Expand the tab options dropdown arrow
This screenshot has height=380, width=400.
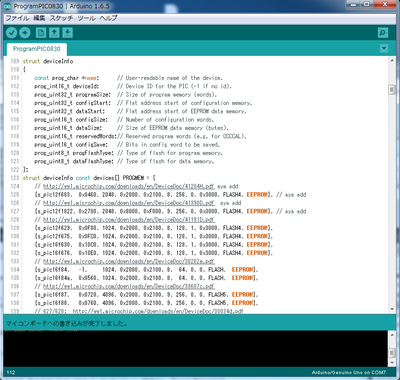click(x=384, y=48)
